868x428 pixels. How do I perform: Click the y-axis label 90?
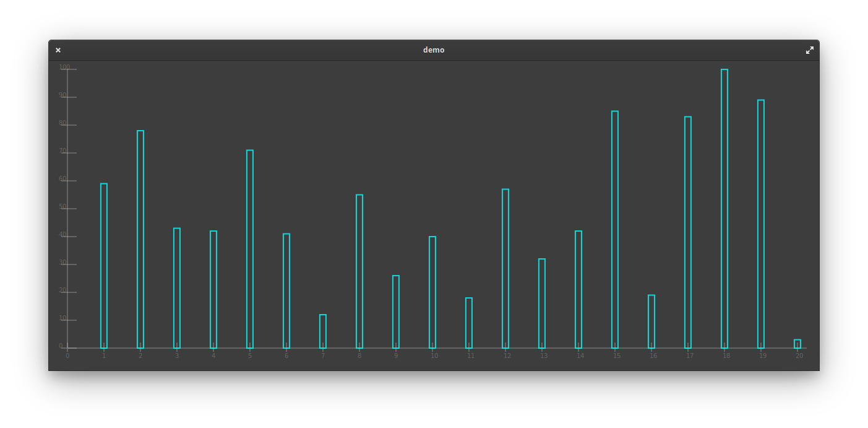[x=63, y=95]
